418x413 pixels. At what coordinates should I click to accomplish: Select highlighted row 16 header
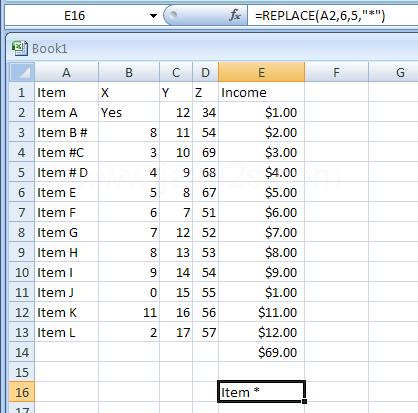(x=22, y=392)
